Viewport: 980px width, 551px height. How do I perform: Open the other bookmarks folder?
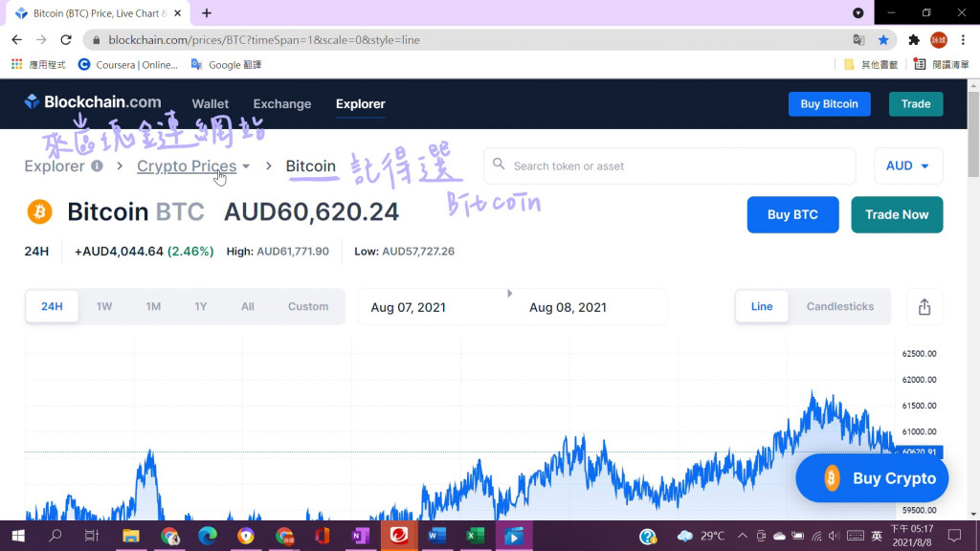point(870,64)
